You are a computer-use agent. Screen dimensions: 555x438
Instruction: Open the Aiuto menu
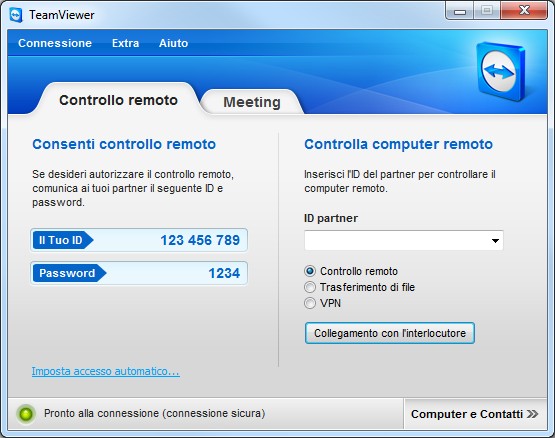coord(173,43)
